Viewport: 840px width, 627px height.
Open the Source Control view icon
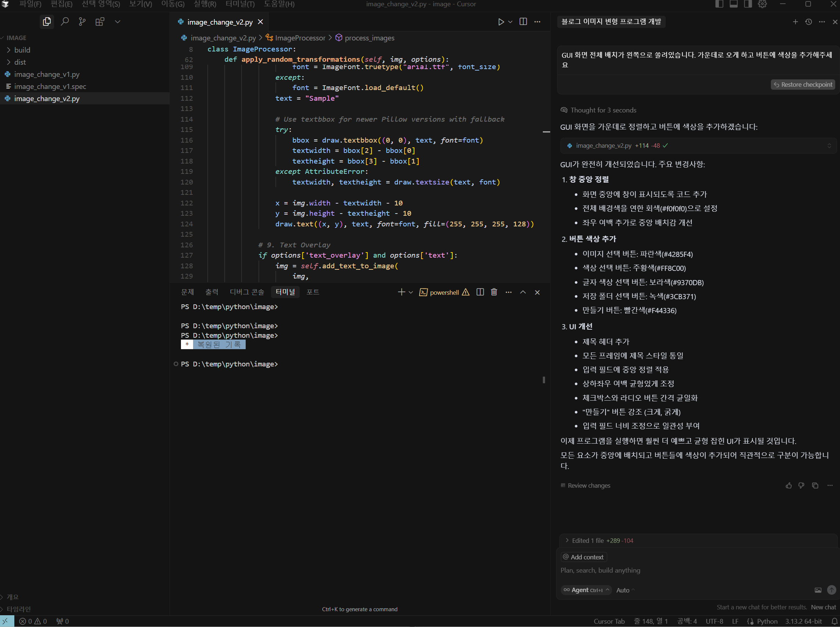pos(82,22)
